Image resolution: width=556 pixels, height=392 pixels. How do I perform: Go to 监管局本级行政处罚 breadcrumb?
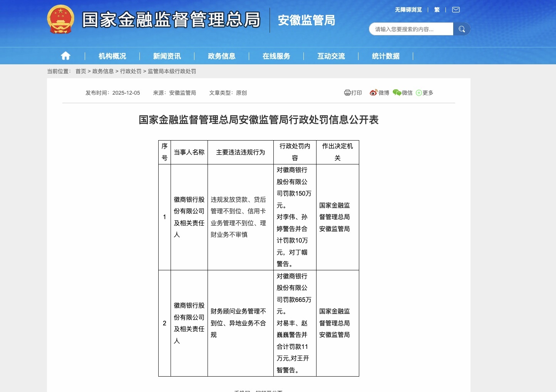(x=172, y=71)
